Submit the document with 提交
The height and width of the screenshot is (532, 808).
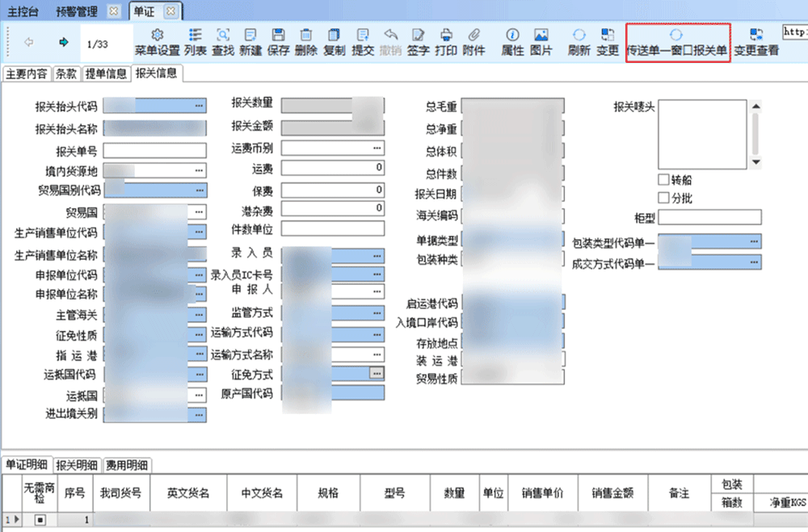[x=362, y=42]
